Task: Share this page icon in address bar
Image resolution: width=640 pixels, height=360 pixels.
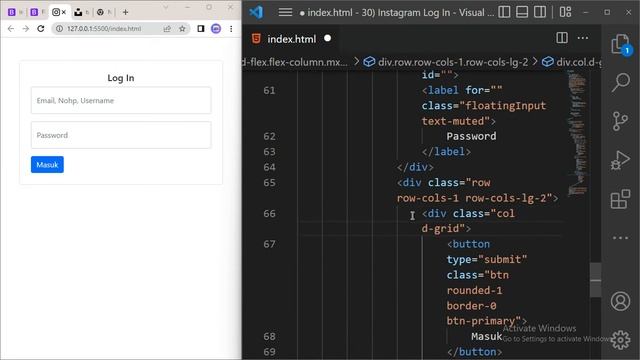Action: pos(167,29)
